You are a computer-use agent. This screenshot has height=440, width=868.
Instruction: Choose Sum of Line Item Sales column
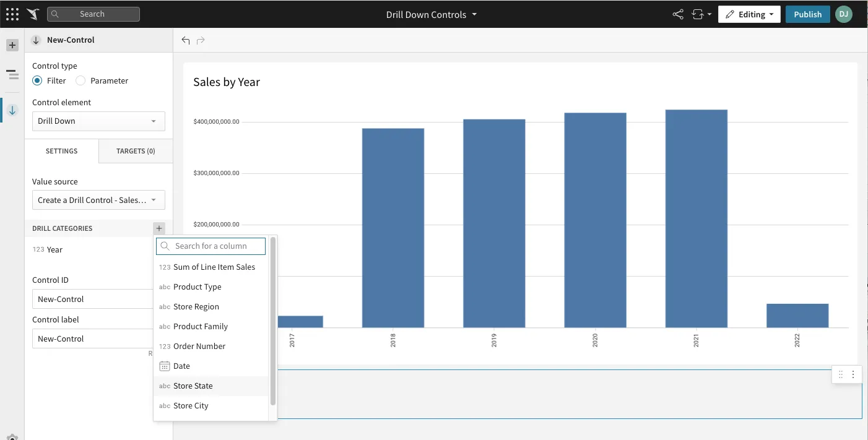point(211,267)
